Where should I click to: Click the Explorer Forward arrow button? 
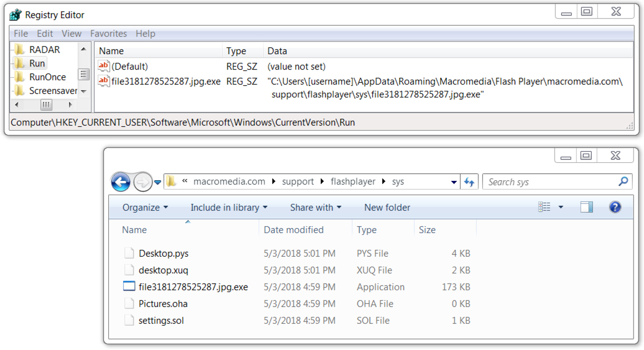pos(142,182)
